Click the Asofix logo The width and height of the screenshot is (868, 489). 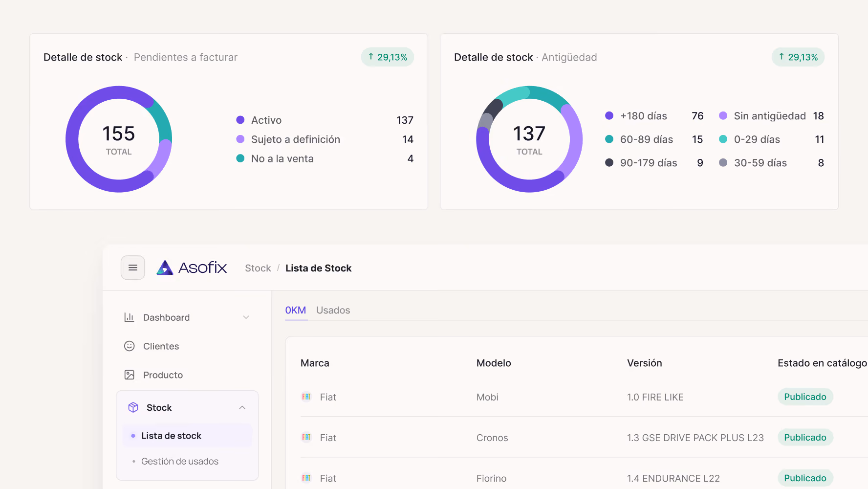pyautogui.click(x=192, y=267)
